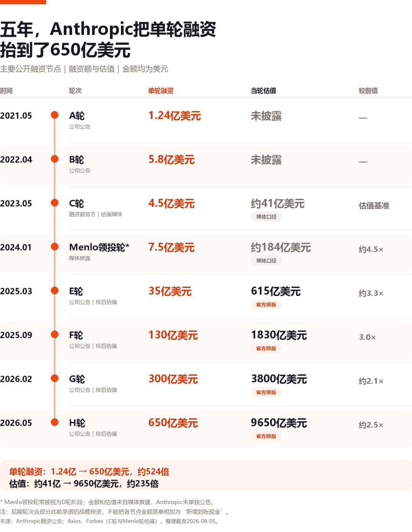Click the B轮 round label

[77, 160]
